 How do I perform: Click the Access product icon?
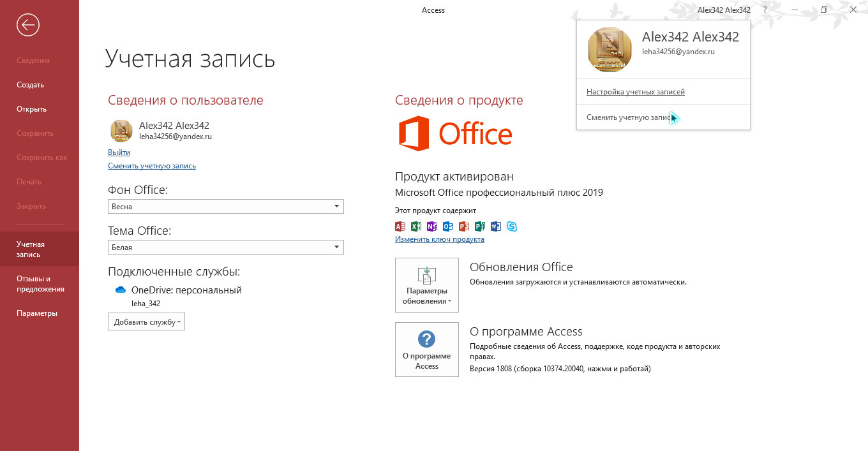(400, 226)
